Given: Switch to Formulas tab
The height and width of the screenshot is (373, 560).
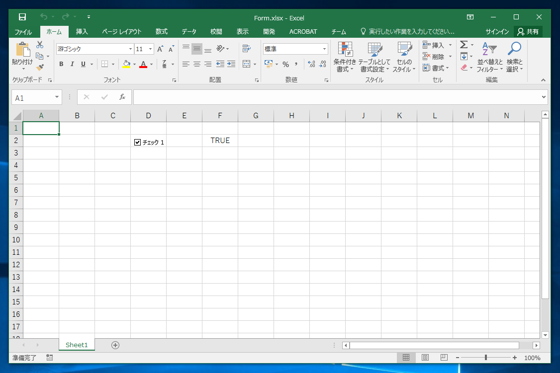Looking at the screenshot, I should (x=161, y=31).
